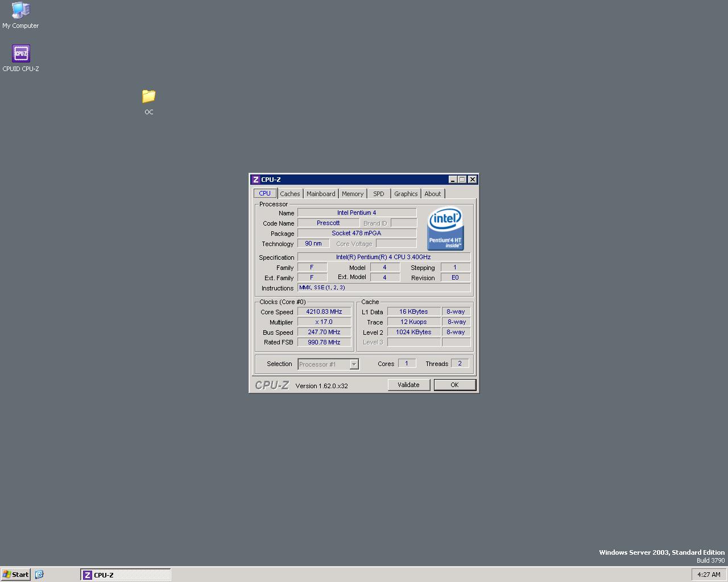Click the Threads value 2

coord(460,363)
